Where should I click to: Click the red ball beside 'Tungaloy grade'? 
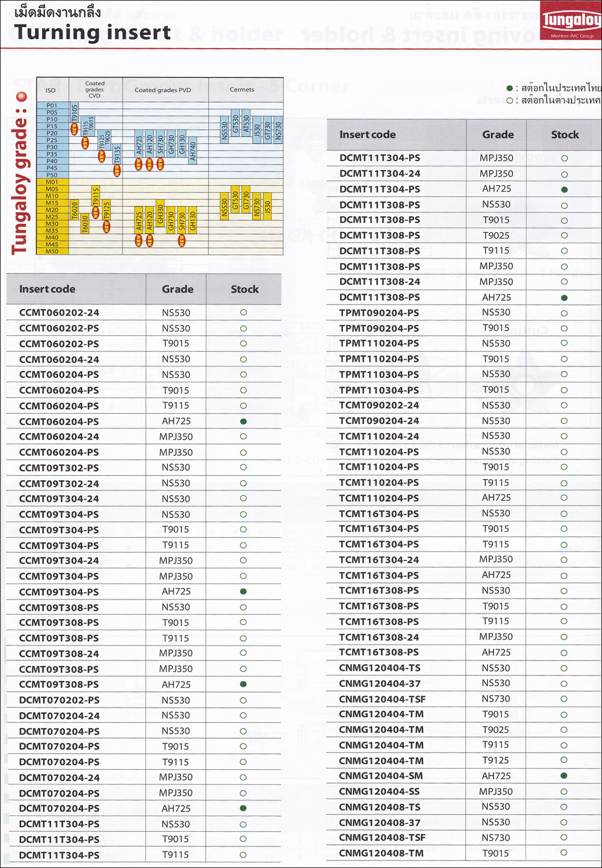coord(22,97)
